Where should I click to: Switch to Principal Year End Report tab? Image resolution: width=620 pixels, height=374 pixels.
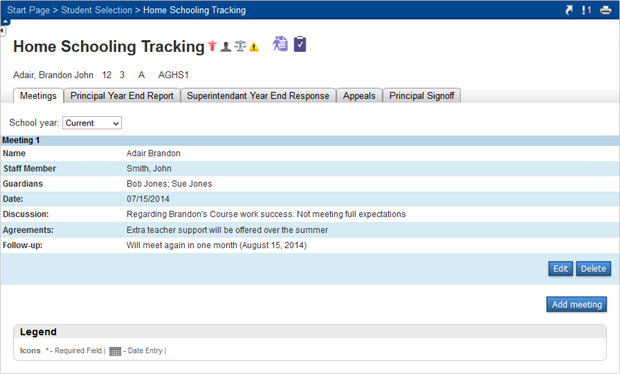122,96
